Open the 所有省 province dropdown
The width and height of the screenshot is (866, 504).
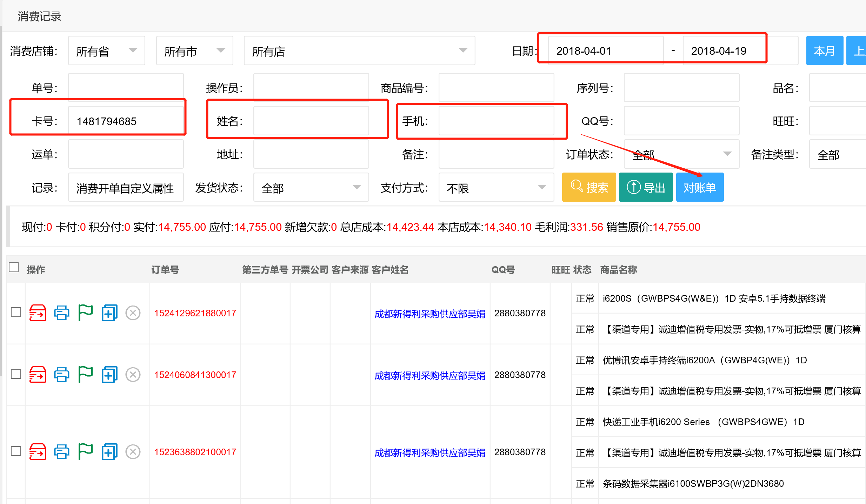click(107, 51)
